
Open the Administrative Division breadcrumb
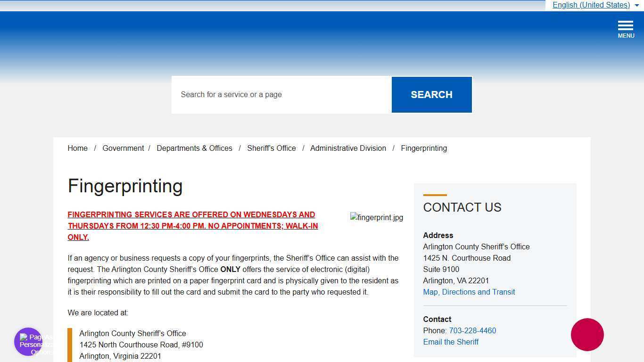[x=348, y=148]
